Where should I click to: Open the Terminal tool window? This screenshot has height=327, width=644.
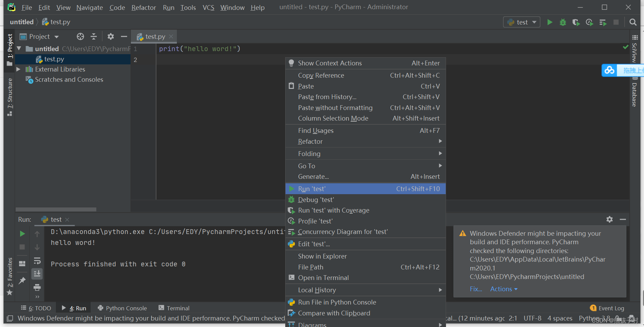click(174, 308)
